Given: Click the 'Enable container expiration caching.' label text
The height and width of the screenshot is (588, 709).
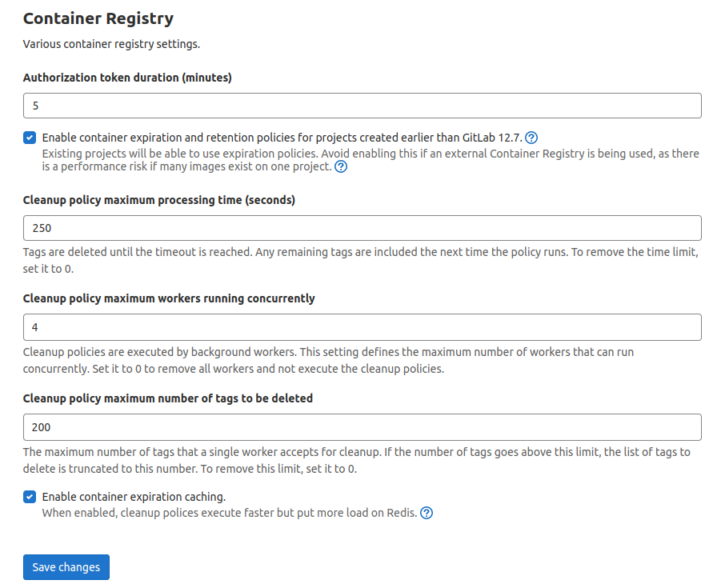Looking at the screenshot, I should (x=134, y=496).
